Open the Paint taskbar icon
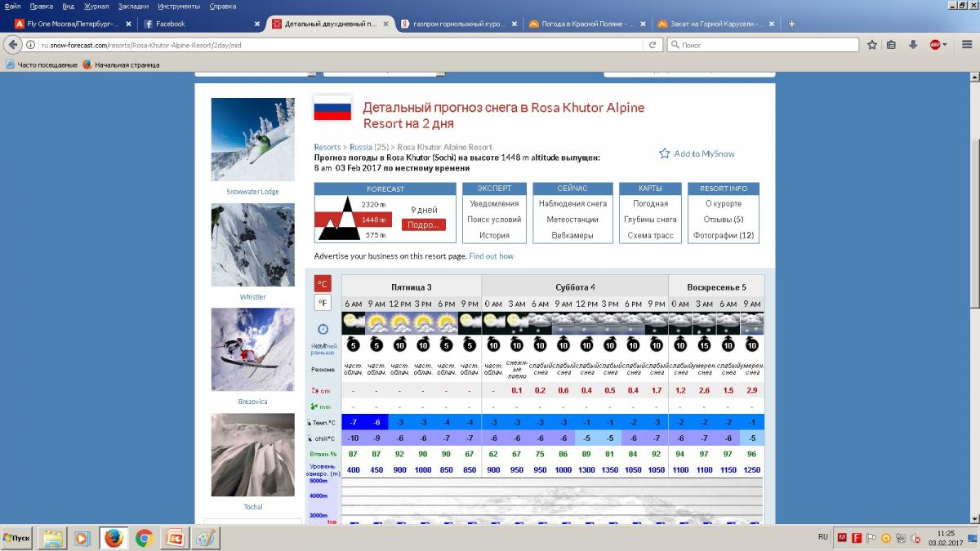This screenshot has width=980, height=551. pyautogui.click(x=204, y=538)
